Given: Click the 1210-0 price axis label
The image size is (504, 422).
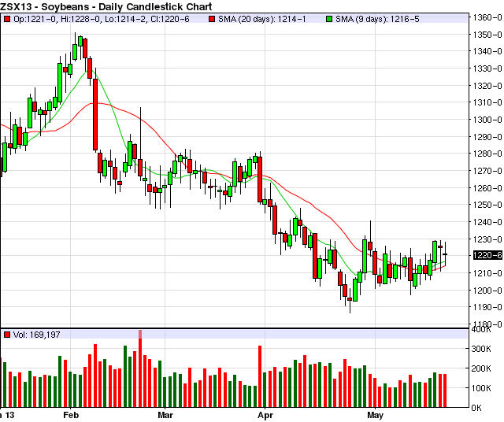Looking at the screenshot, I should (x=487, y=273).
